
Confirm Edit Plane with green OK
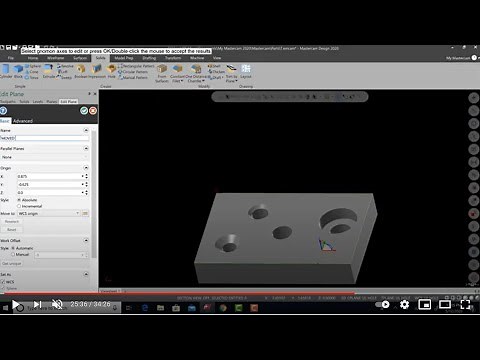click(84, 111)
